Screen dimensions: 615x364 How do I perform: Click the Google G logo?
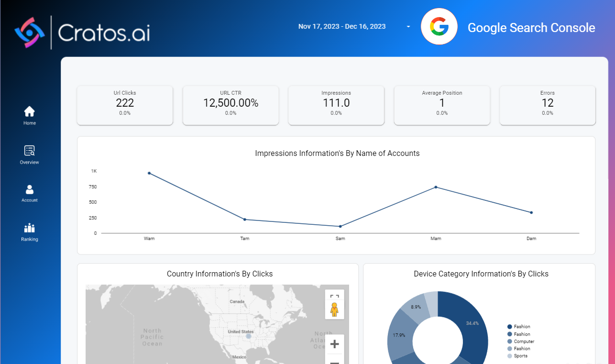439,27
